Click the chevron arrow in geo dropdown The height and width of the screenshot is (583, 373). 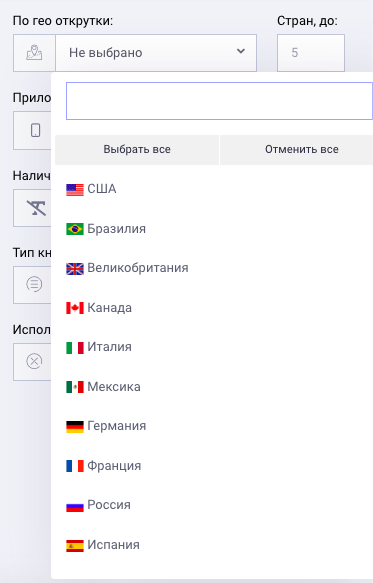coord(241,51)
